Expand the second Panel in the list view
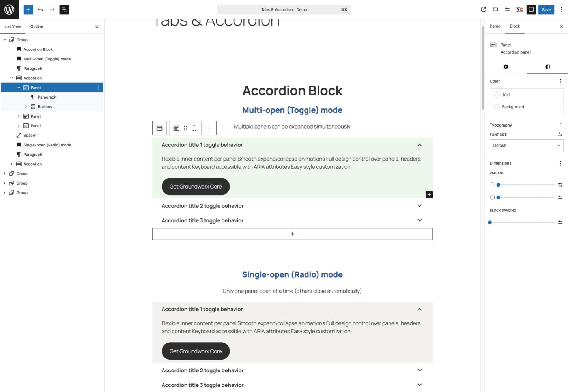This screenshot has width=568, height=392. coord(19,116)
